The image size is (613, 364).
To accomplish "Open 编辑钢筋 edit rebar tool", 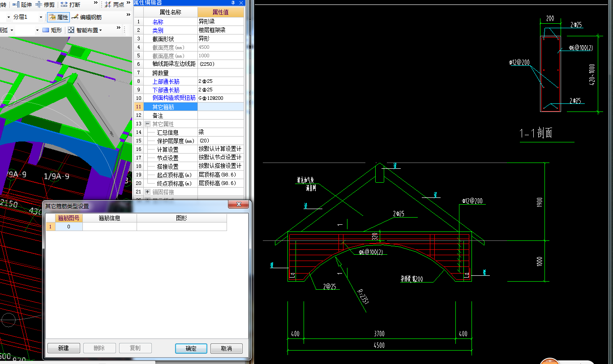I will coord(86,17).
